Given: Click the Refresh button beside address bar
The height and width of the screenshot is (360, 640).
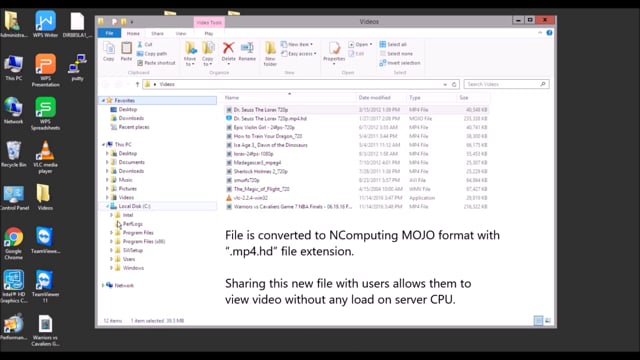Looking at the screenshot, I should (x=454, y=84).
